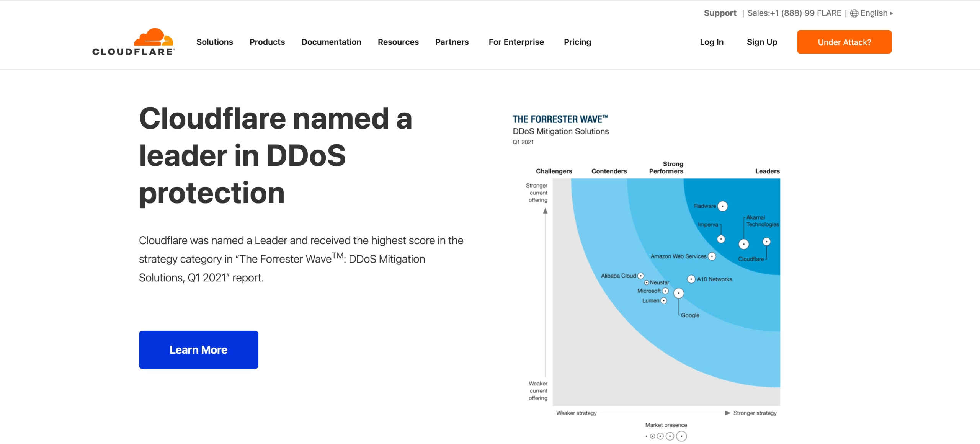Image resolution: width=980 pixels, height=444 pixels.
Task: Click the Radware data point on the chart
Action: point(723,206)
